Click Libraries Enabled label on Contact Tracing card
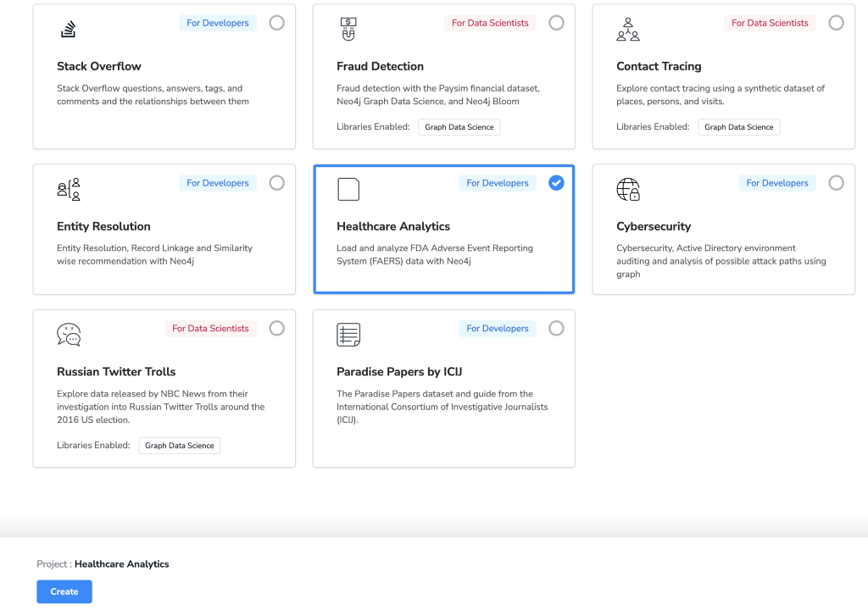The width and height of the screenshot is (868, 611). [x=653, y=127]
